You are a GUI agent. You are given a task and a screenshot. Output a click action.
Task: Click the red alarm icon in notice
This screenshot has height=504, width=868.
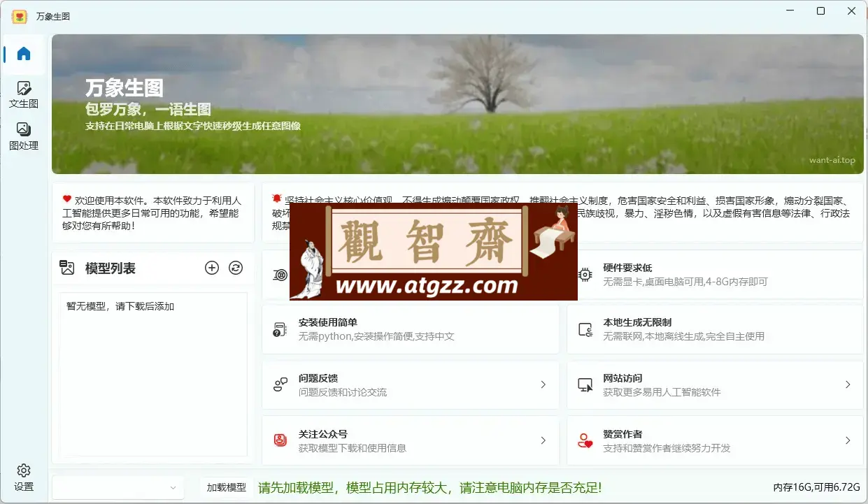277,199
